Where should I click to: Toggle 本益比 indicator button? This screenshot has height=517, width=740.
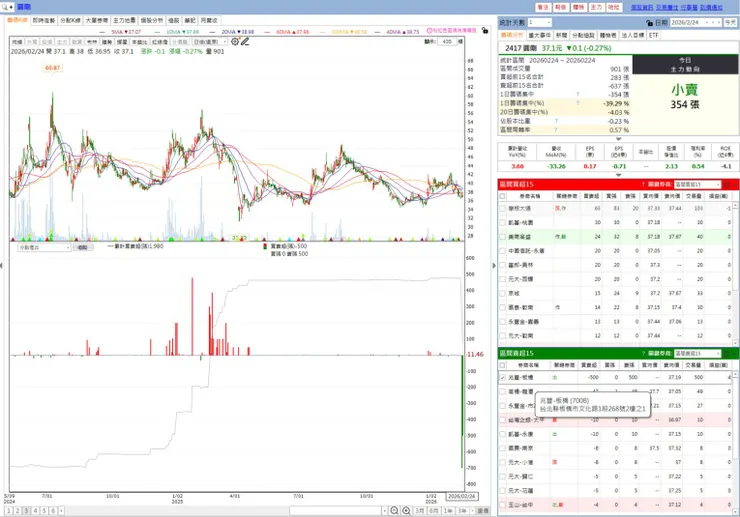point(139,42)
